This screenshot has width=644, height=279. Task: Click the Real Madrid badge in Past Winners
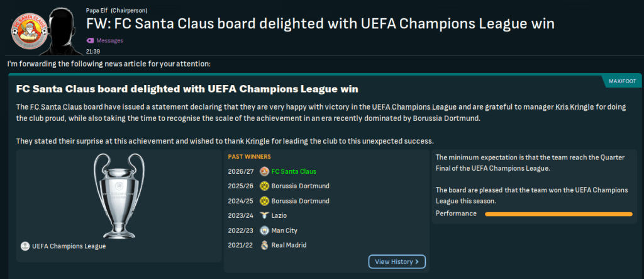(x=265, y=245)
